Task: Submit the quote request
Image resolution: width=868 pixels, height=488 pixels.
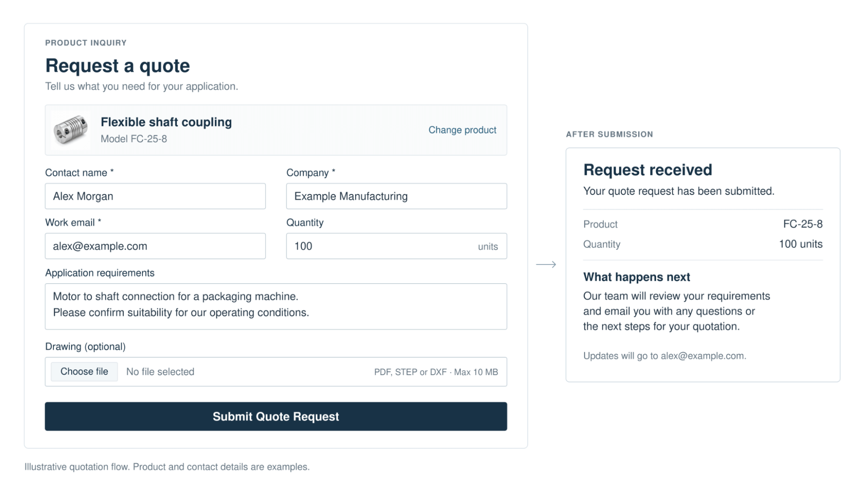Action: click(x=276, y=416)
